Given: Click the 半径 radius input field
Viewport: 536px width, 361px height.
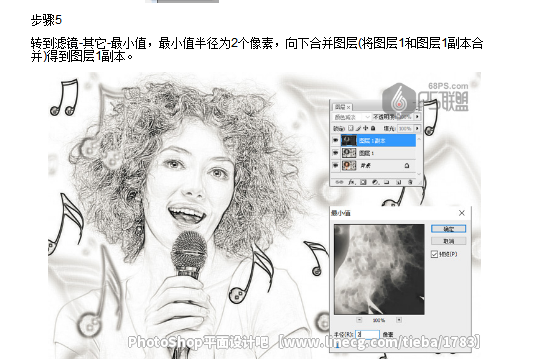Looking at the screenshot, I should [367, 335].
